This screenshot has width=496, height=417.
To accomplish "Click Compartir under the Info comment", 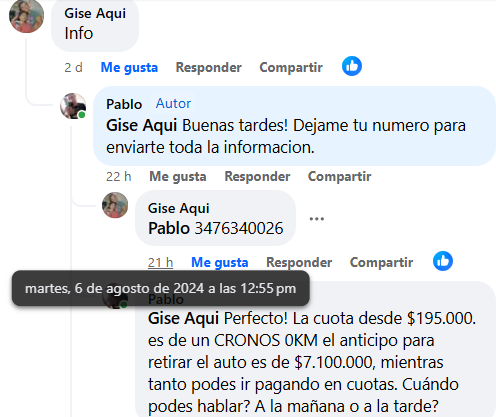I will (x=291, y=68).
